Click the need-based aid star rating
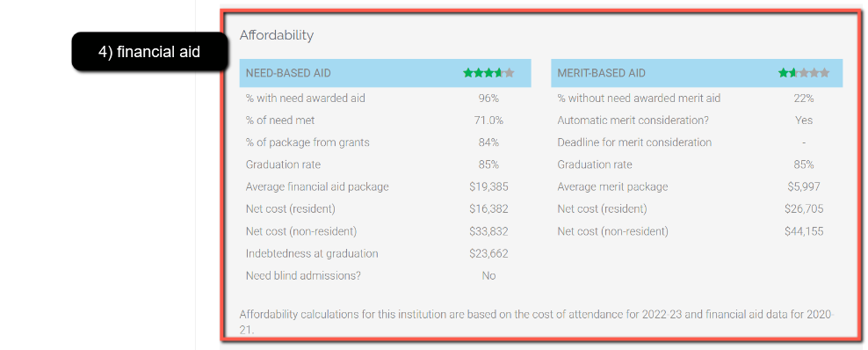Viewport: 868px width, 350px height. point(488,72)
